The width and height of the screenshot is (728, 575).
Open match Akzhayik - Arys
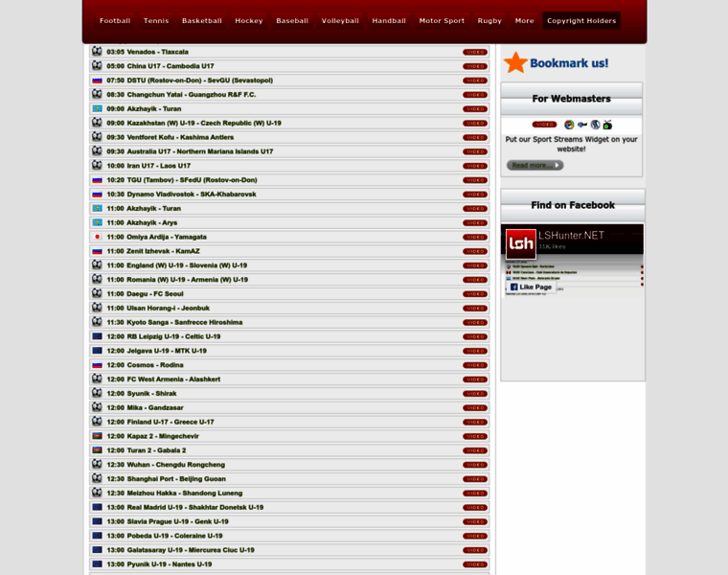151,222
